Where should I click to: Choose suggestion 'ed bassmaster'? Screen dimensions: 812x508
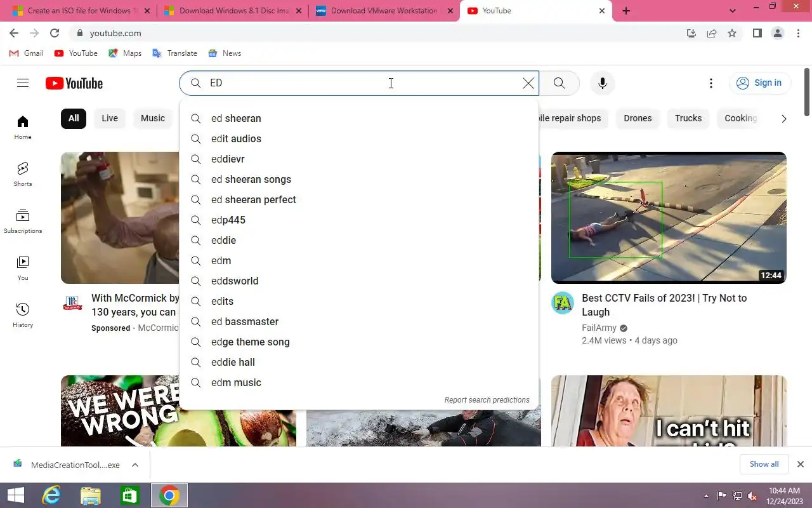click(x=359, y=321)
